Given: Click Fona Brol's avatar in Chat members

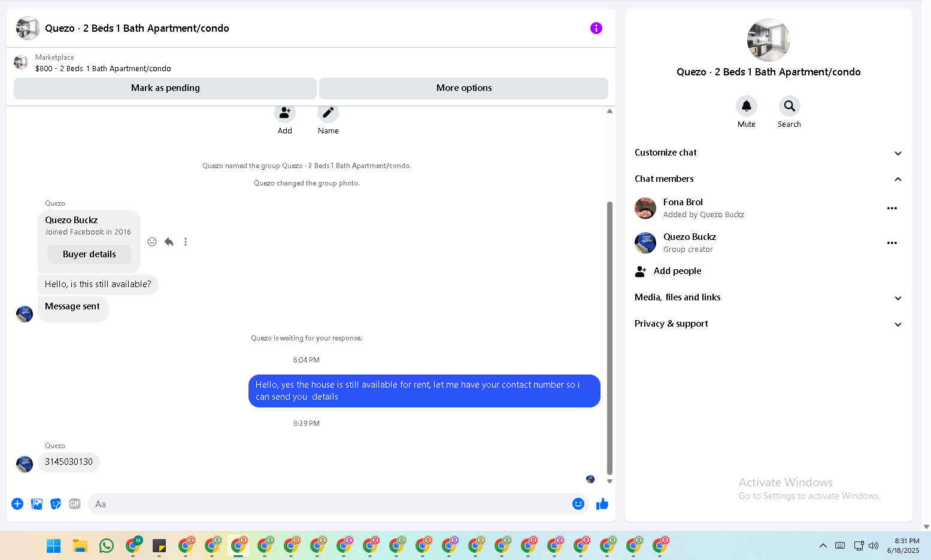Looking at the screenshot, I should [x=645, y=208].
